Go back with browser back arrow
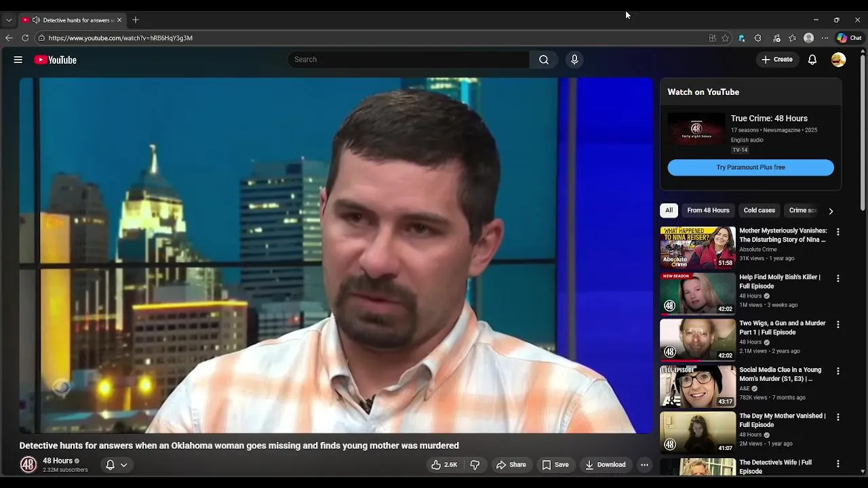Viewport: 868px width, 488px height. pyautogui.click(x=9, y=38)
